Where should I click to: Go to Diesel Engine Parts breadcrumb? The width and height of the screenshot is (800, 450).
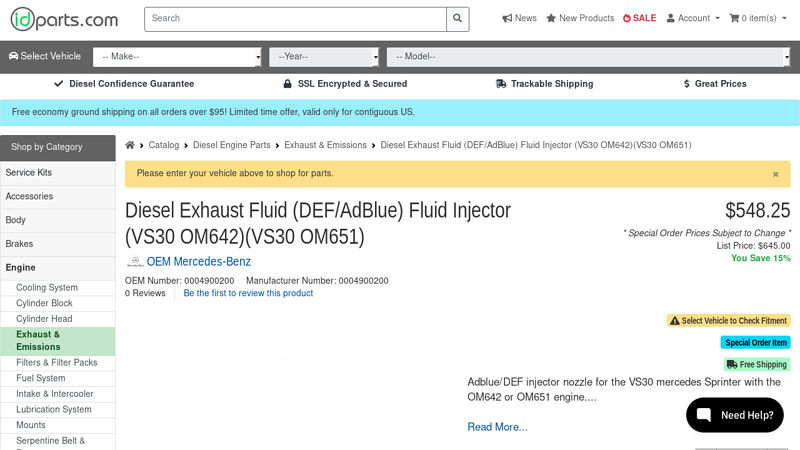coord(232,145)
